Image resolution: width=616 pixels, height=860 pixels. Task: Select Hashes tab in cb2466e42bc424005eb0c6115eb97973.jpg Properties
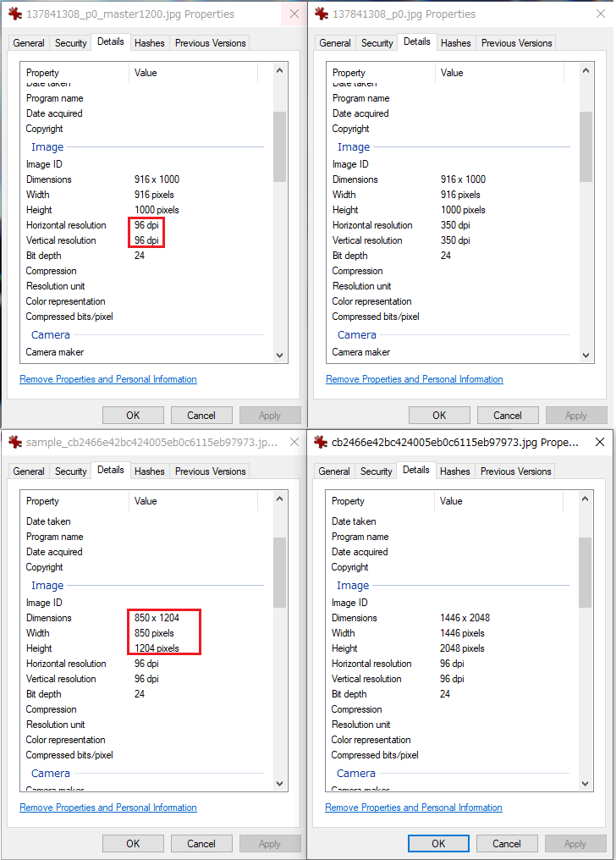[454, 471]
